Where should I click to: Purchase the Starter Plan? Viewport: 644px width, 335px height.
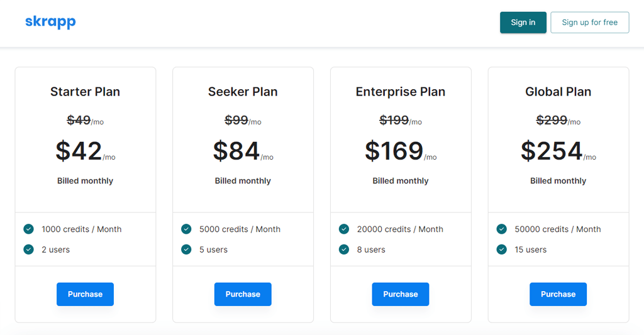85,294
